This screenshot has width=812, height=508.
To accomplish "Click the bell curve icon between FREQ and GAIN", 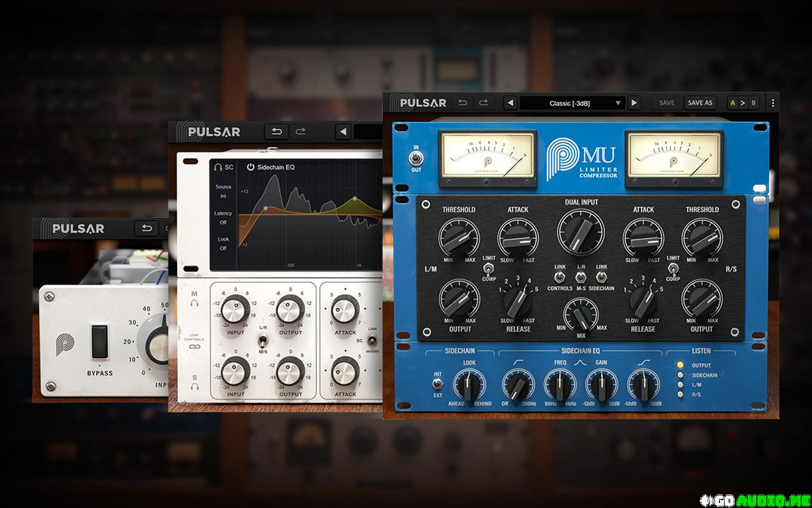I will pyautogui.click(x=581, y=363).
